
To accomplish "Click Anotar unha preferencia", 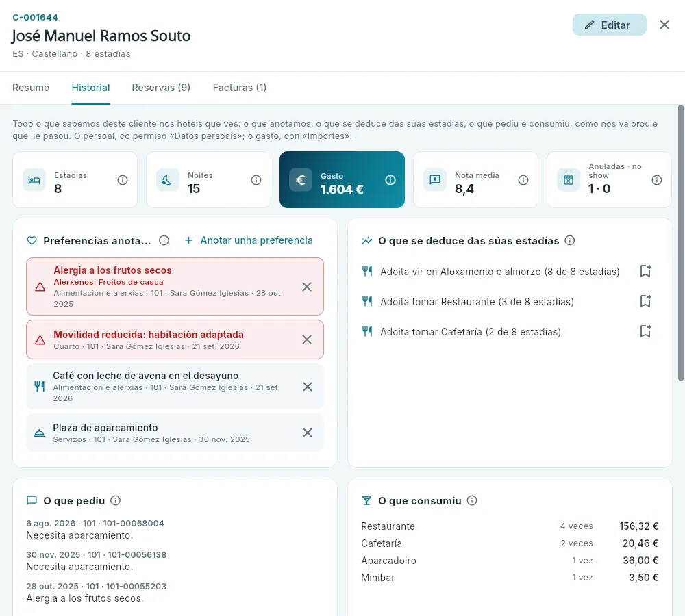I will tap(249, 240).
